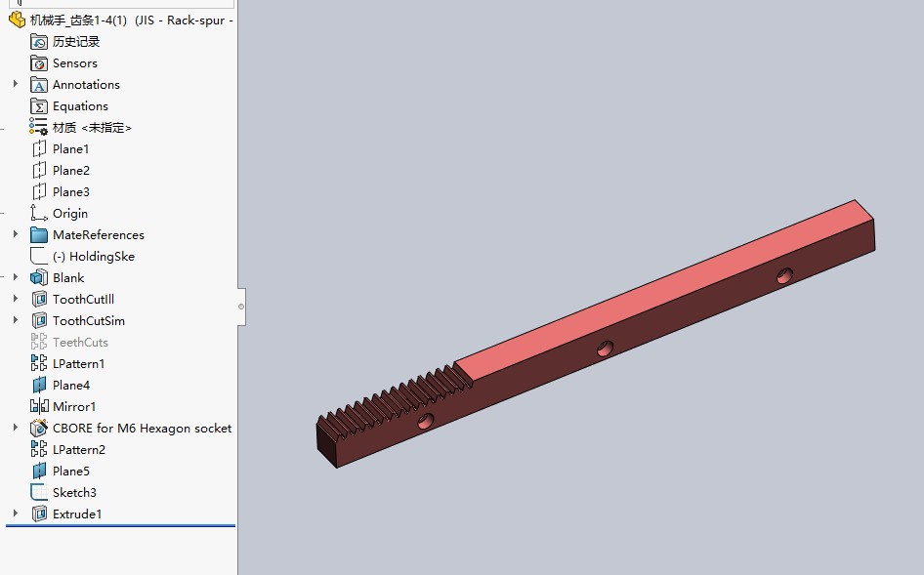Viewport: 924px width, 575px height.
Task: Click the ToothCutIll cut icon
Action: pos(39,300)
